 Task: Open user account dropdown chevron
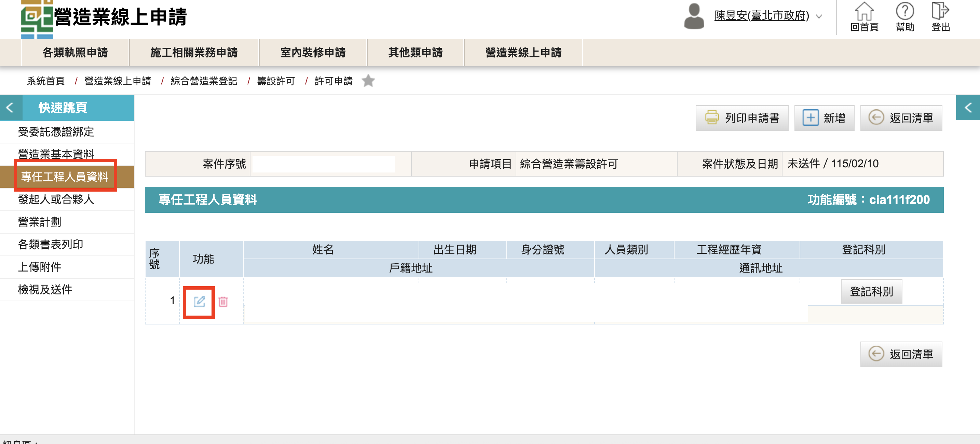819,17
